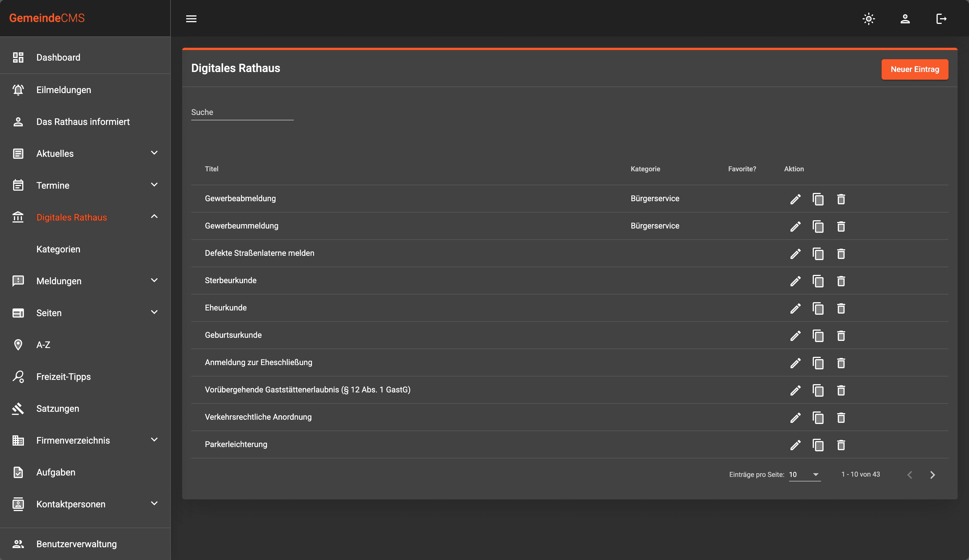Viewport: 969px width, 560px height.
Task: Click the Digitales Rathaus building icon
Action: pos(18,217)
